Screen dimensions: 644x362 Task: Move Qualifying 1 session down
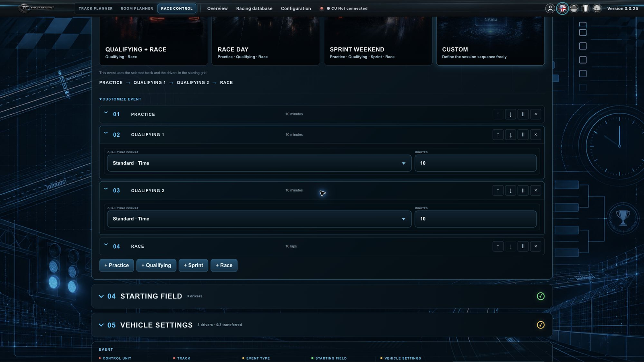510,135
